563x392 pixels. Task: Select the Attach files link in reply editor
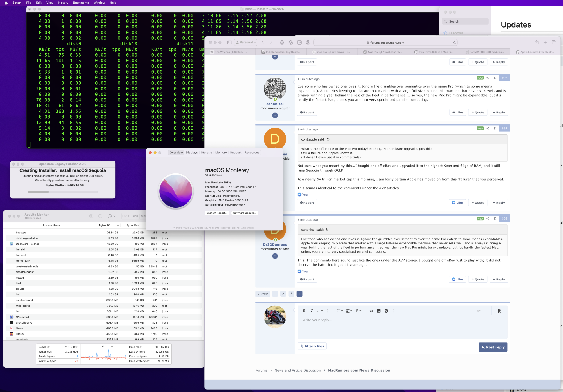(x=312, y=346)
